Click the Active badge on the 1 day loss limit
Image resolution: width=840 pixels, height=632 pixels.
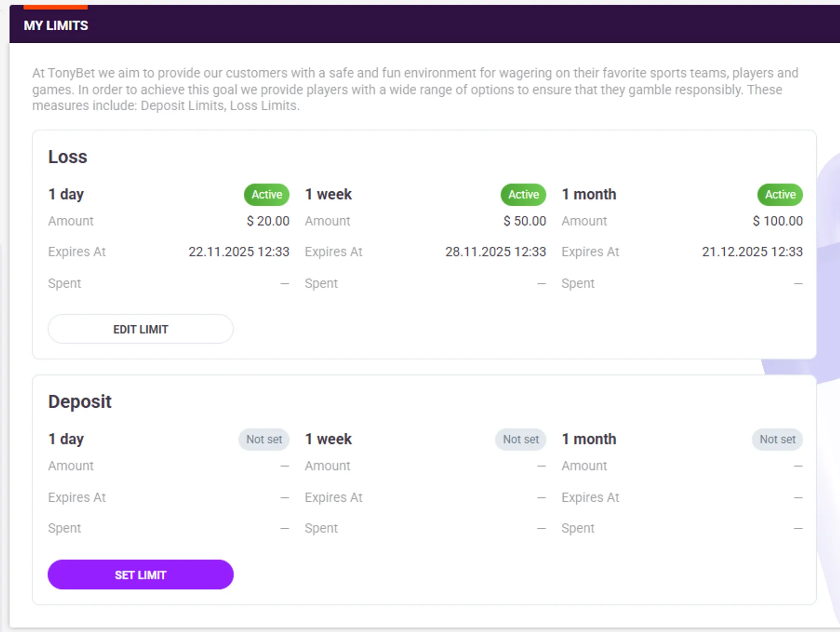[266, 195]
